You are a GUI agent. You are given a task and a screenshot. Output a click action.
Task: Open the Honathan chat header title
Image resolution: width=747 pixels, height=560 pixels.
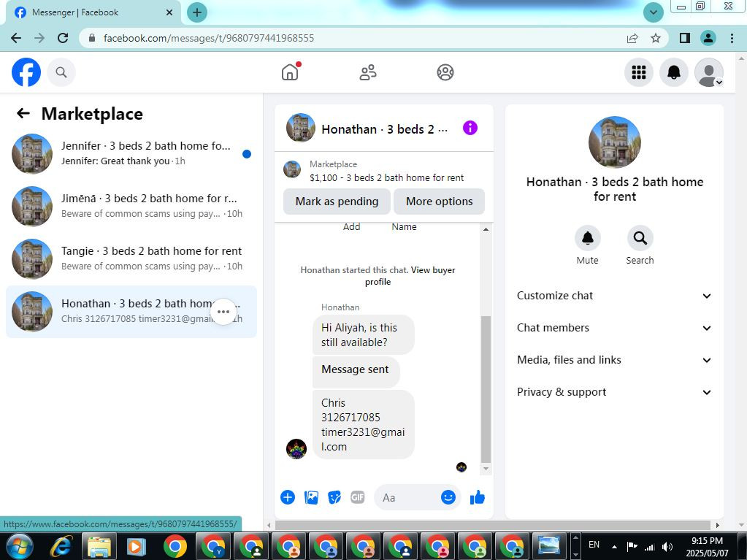point(385,129)
